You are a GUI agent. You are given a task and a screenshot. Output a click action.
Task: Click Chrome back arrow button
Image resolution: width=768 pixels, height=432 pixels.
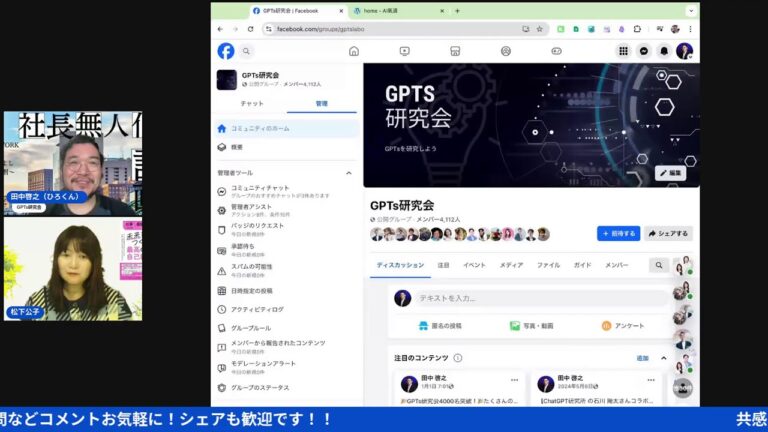click(x=220, y=29)
